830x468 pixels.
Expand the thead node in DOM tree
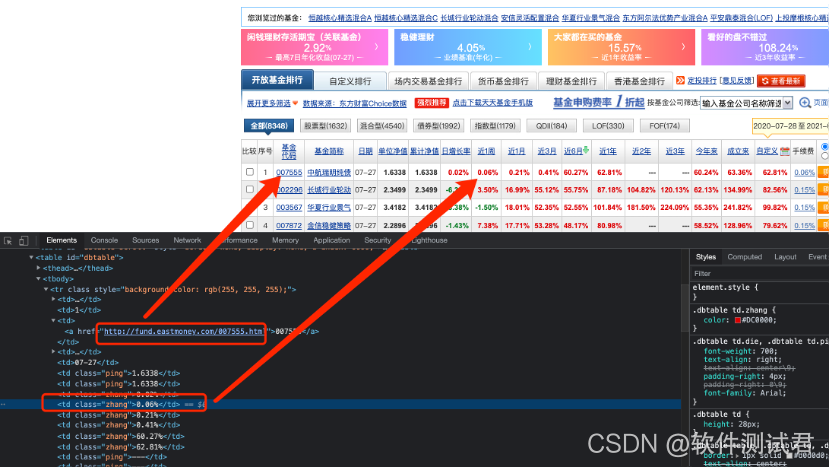39,268
